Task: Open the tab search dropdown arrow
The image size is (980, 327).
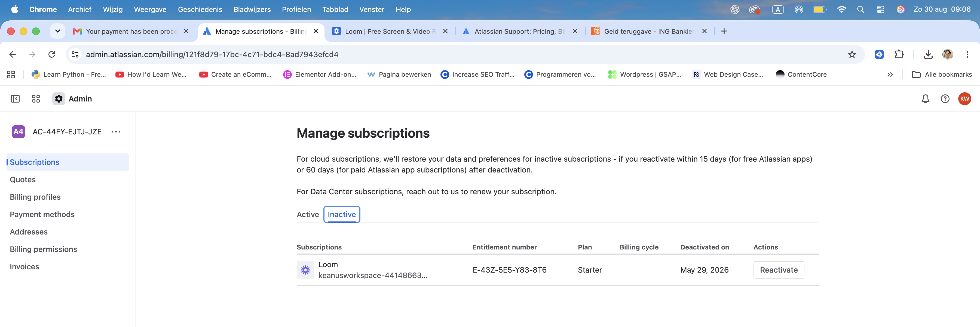Action: [57, 31]
